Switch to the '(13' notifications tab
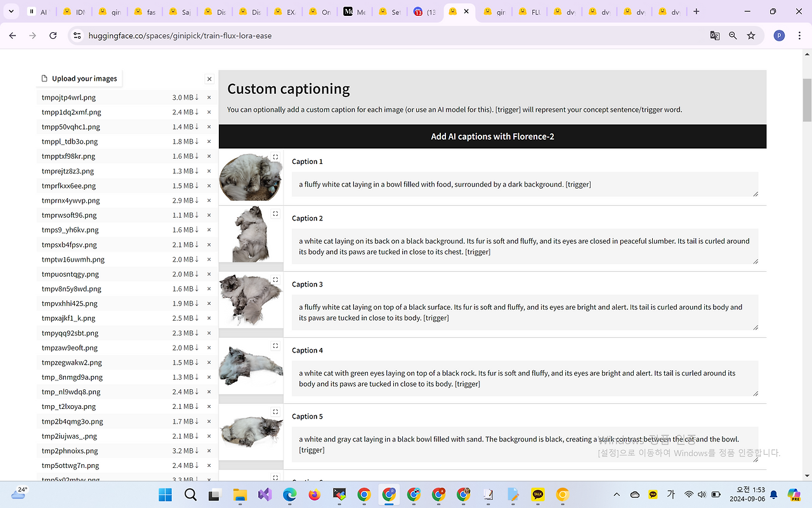This screenshot has width=812, height=508. (425, 11)
